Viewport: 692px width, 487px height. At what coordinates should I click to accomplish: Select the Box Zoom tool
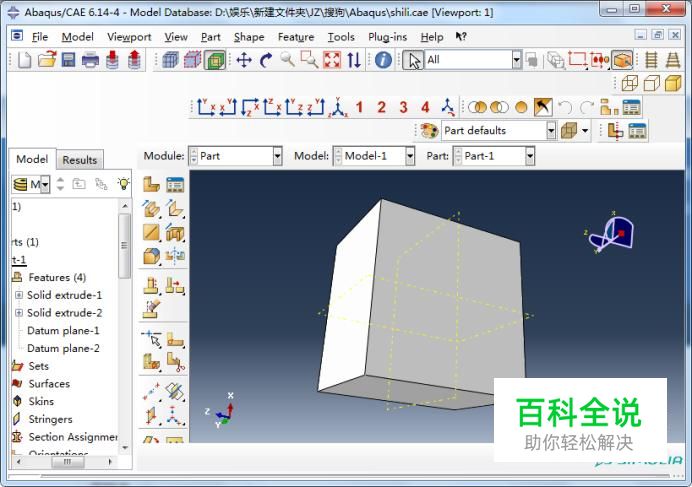pos(309,59)
